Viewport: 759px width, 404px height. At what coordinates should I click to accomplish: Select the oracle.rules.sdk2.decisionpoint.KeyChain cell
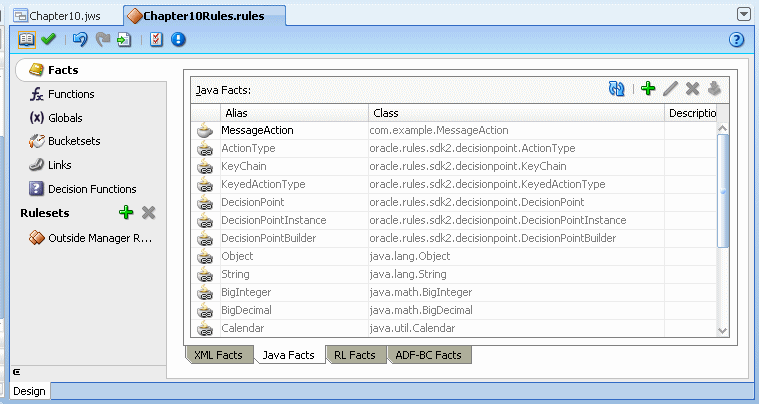(x=516, y=166)
